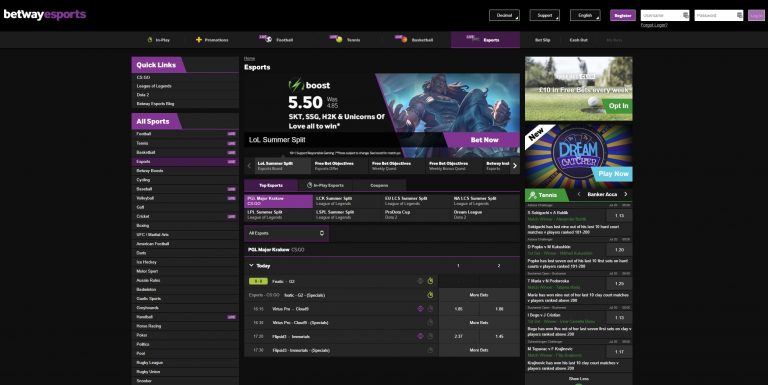Select Football in the All Sports list
Image resolution: width=768 pixels, height=385 pixels.
pyautogui.click(x=185, y=134)
